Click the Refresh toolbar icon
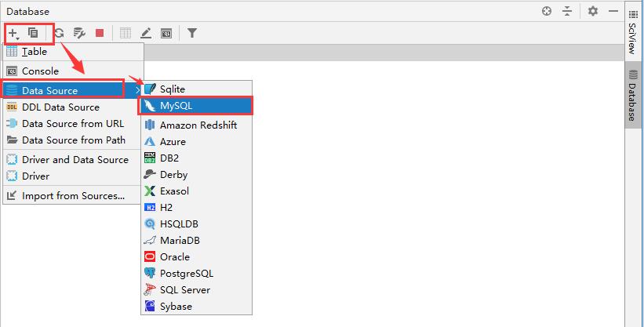Image resolution: width=644 pixels, height=327 pixels. (x=59, y=33)
